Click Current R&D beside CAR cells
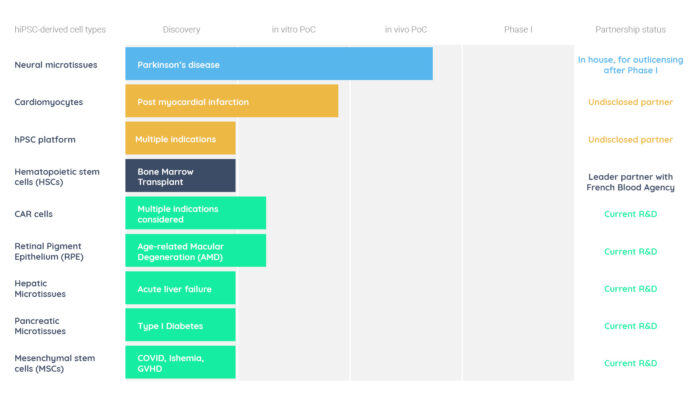Viewport: 700px width, 394px height. click(630, 214)
